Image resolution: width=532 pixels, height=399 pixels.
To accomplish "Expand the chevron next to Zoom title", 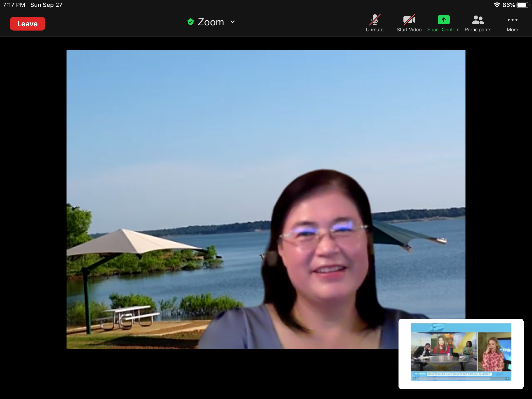I will (233, 22).
